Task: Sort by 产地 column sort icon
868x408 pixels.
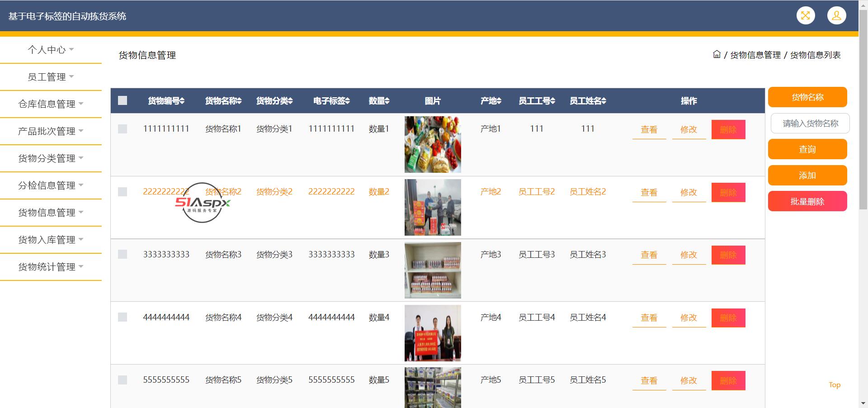Action: point(499,101)
